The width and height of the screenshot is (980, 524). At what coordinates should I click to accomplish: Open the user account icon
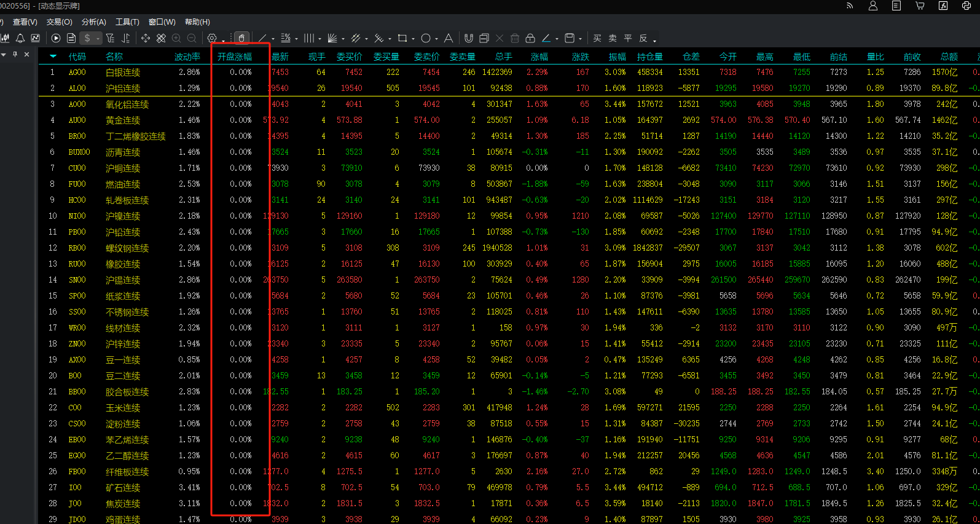(x=873, y=6)
